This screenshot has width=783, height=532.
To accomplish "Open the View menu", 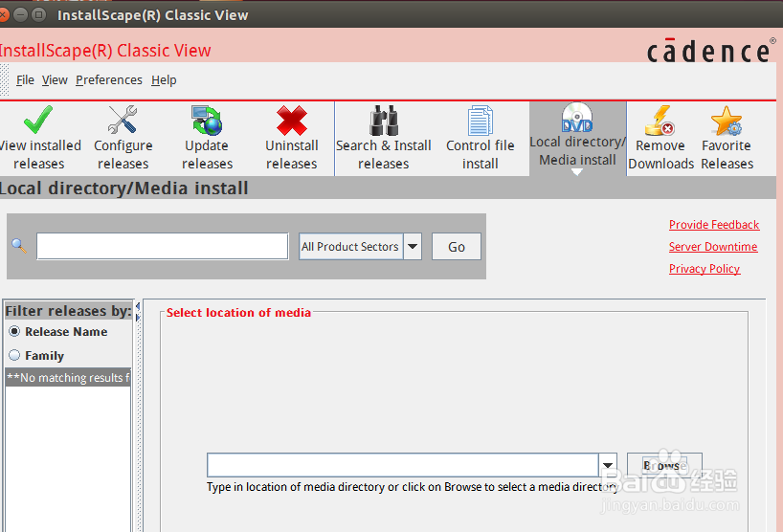I will click(55, 79).
